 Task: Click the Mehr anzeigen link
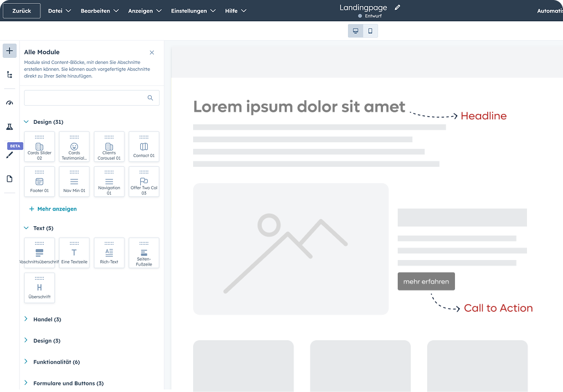[53, 209]
